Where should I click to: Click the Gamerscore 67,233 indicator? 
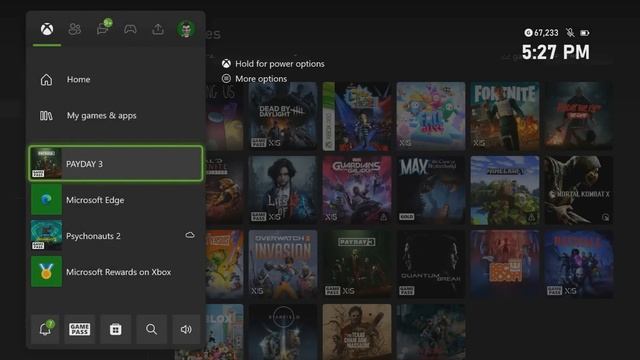(x=541, y=33)
